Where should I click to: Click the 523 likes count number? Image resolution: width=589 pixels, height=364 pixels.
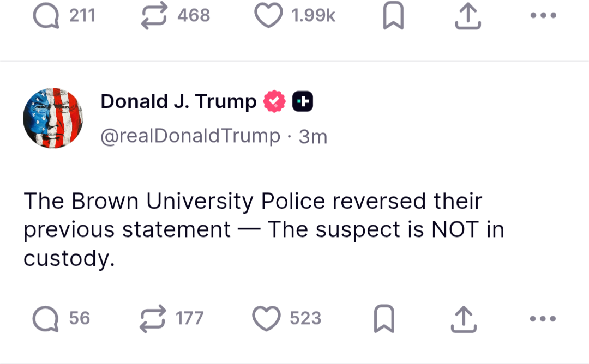(x=305, y=318)
